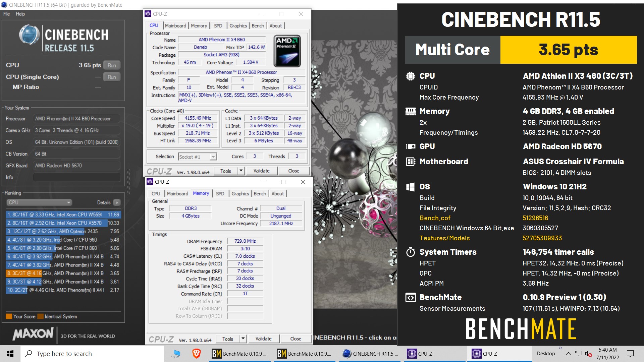Viewport: 644px width, 362px height.
Task: Open the Socket #1 selection dropdown
Action: 198,157
